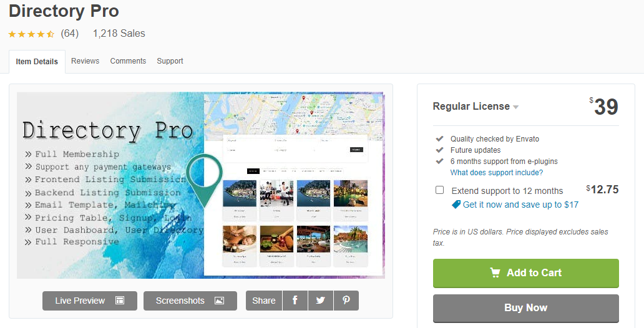
Task: Click the Facebook share icon
Action: [x=295, y=301]
